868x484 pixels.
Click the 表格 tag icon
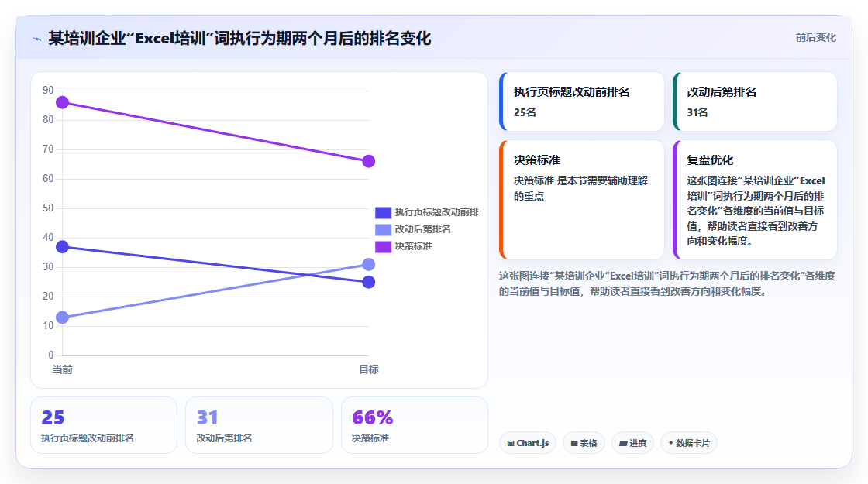pyautogui.click(x=574, y=444)
